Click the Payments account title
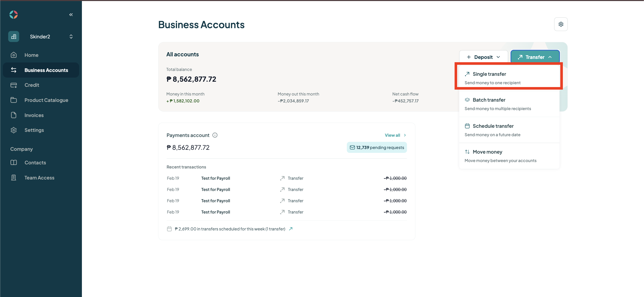 [188, 135]
